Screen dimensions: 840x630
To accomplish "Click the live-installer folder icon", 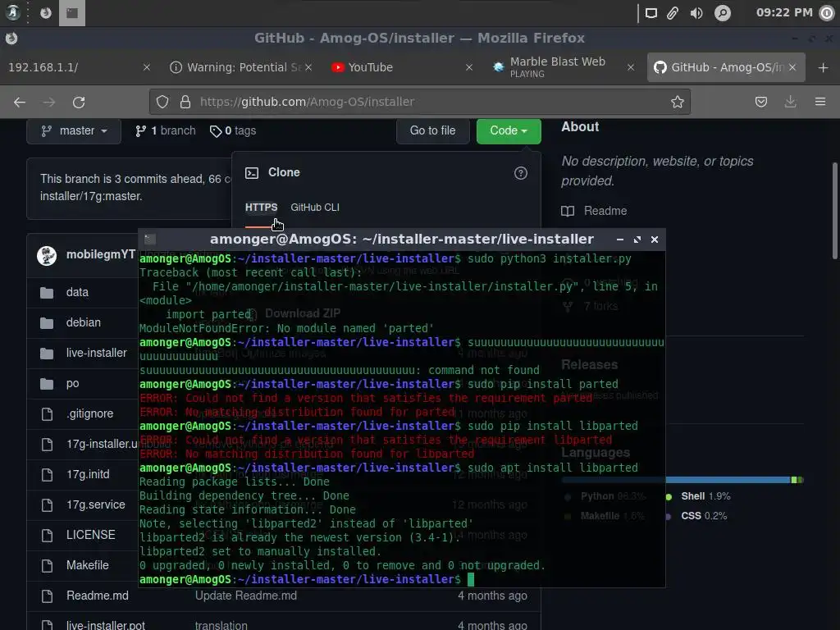I will coord(47,354).
